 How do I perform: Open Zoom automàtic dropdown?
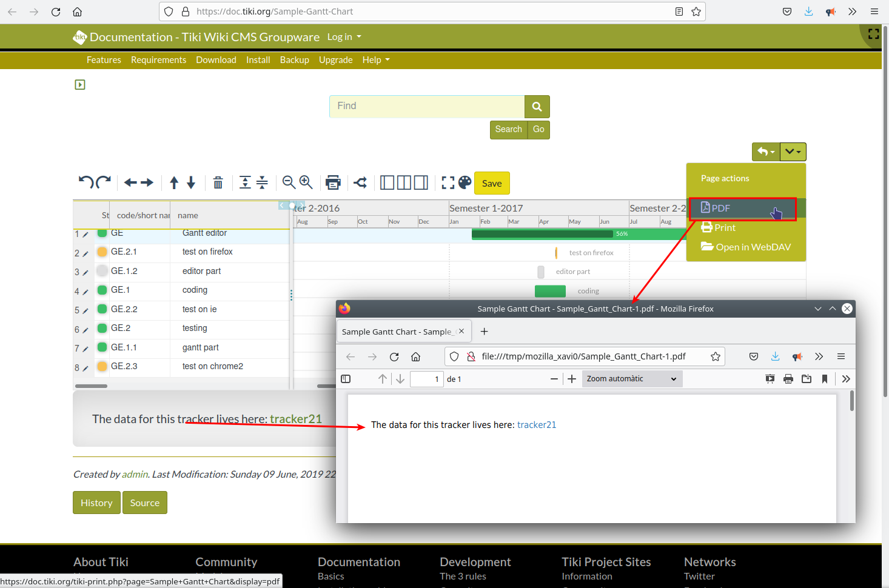(x=632, y=379)
